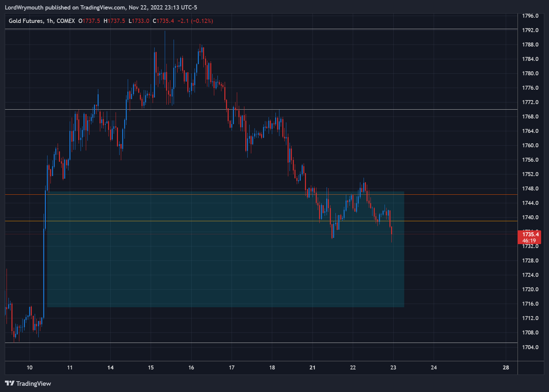Click the 1720.0 price axis label
The width and height of the screenshot is (549, 392).
click(530, 289)
